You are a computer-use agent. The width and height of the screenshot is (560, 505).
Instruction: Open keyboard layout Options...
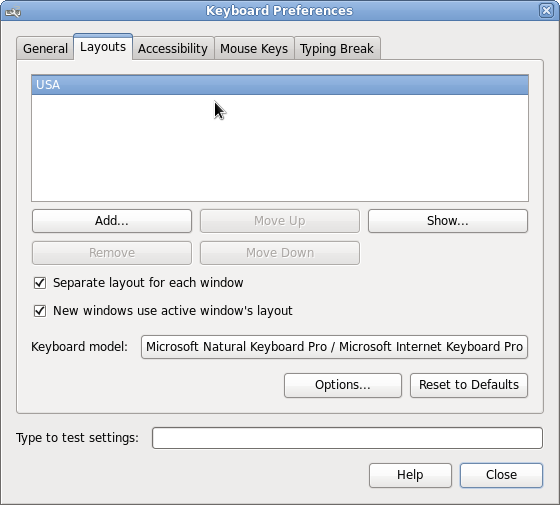[x=343, y=385]
